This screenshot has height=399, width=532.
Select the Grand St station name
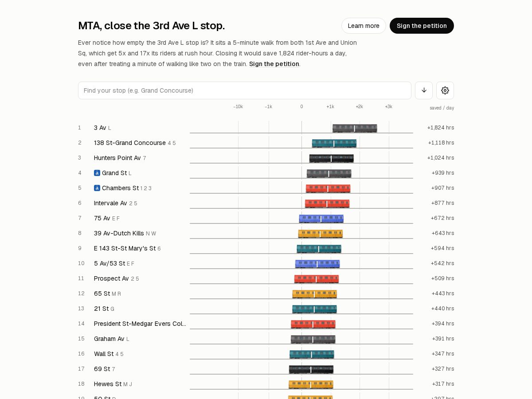(114, 173)
